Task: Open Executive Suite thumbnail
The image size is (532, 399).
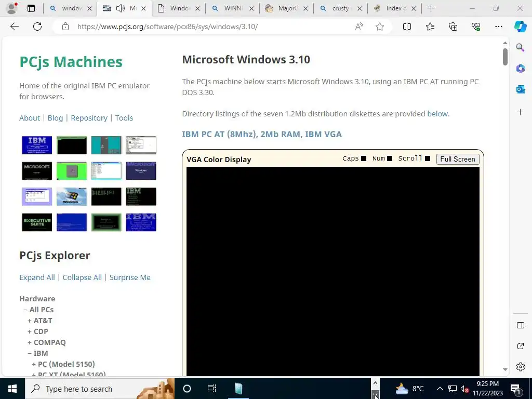Action: 37,222
